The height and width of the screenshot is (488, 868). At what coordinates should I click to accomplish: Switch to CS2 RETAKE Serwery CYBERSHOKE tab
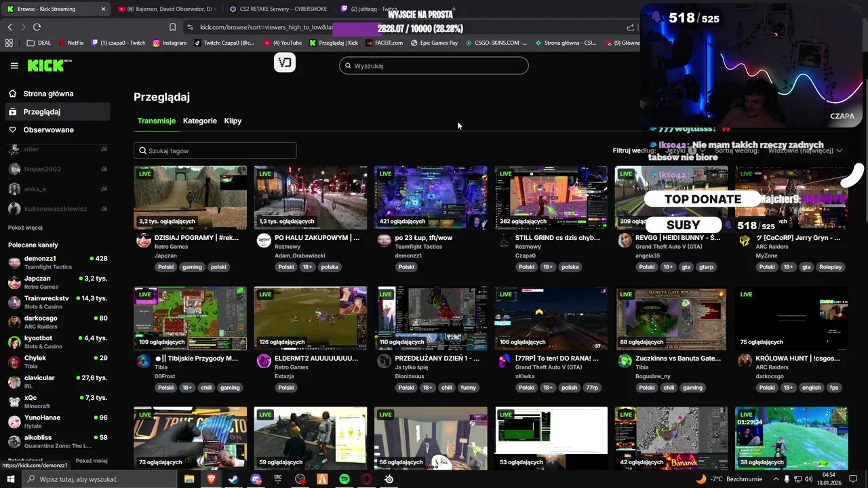coord(278,9)
